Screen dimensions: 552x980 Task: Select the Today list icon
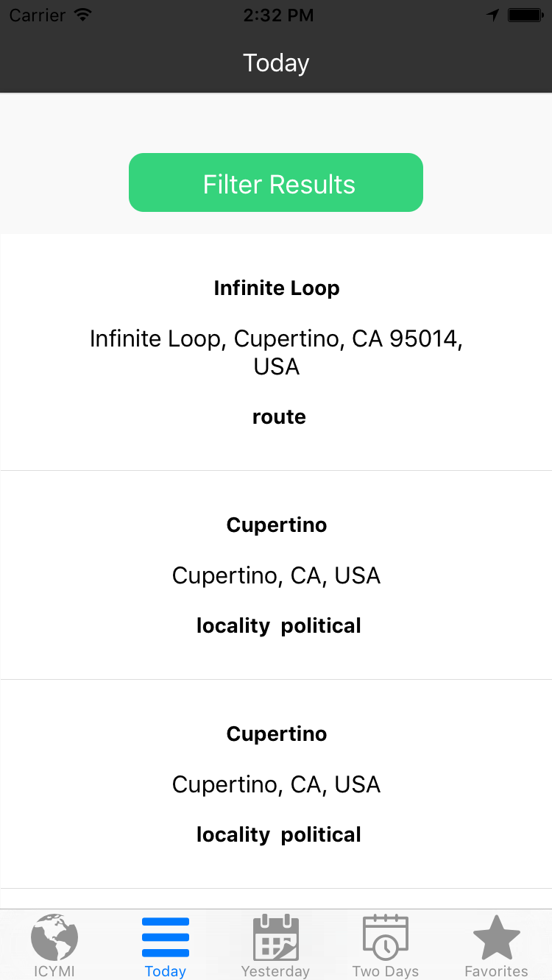click(166, 937)
